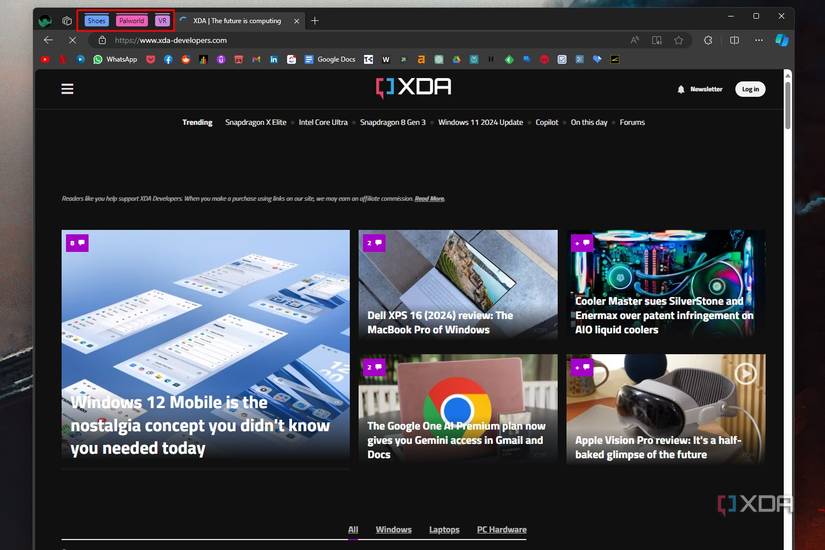Visit the Forums link
Screen dimensions: 825x550
(x=632, y=122)
